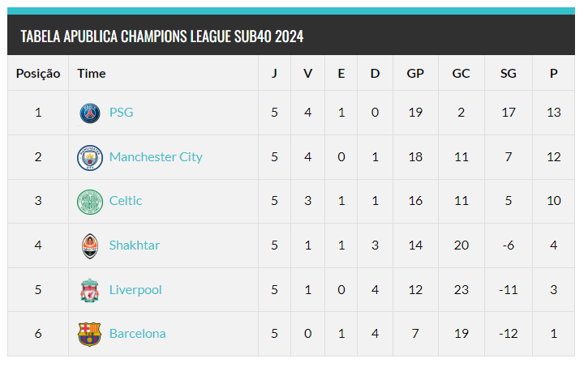The image size is (588, 367).
Task: Click the table title Champions League SUB40
Action: pyautogui.click(x=162, y=36)
